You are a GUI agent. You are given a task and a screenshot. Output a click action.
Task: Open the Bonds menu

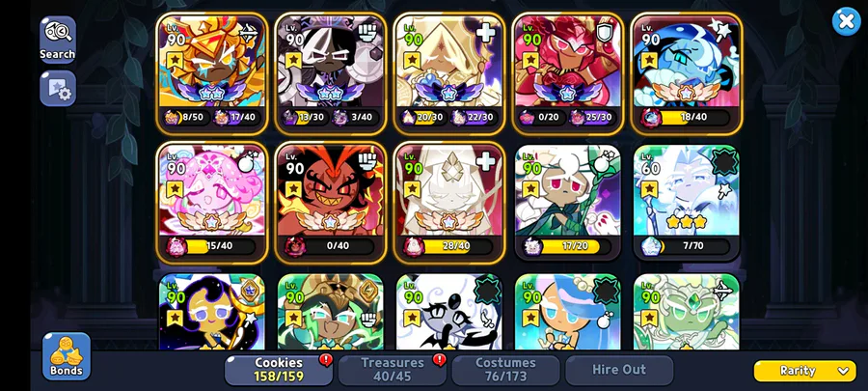tap(67, 356)
